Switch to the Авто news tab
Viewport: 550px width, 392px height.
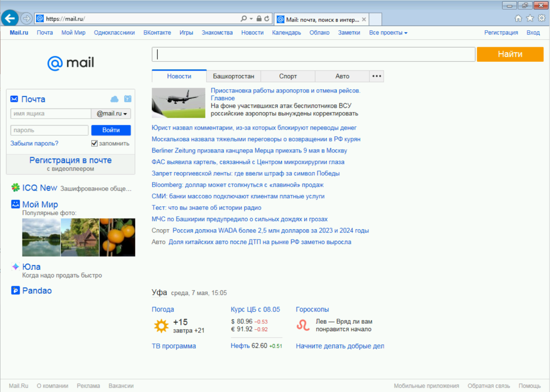point(342,76)
